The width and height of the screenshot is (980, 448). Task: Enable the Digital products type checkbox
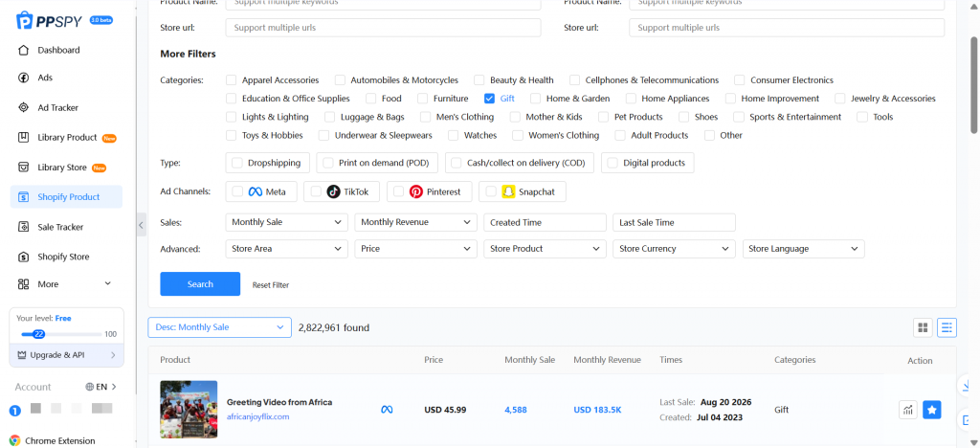pyautogui.click(x=612, y=163)
